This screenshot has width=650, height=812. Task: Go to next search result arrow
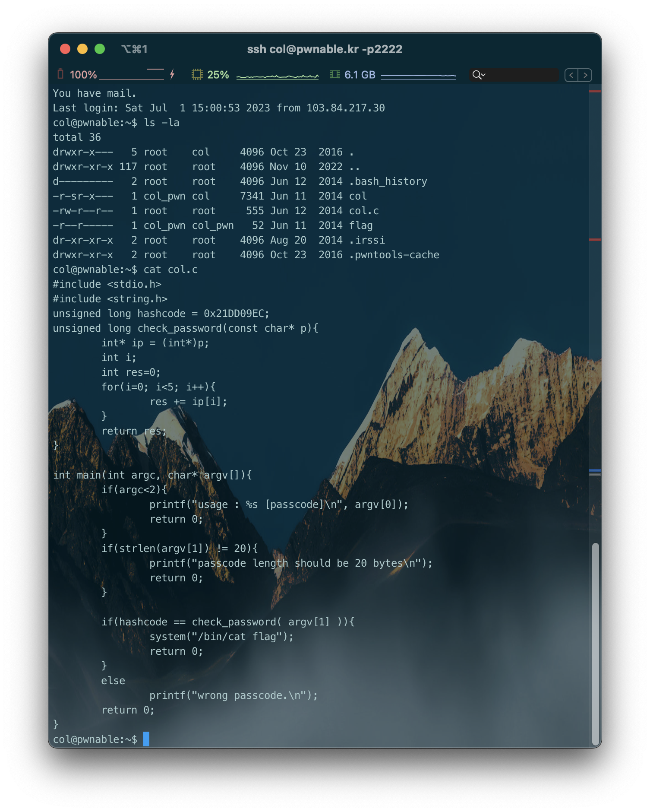[585, 75]
